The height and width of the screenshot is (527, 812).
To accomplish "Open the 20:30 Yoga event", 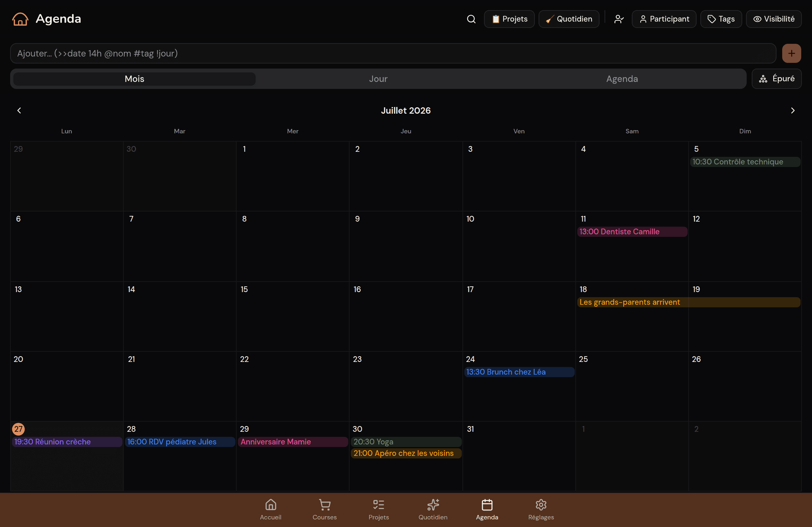I will point(406,442).
